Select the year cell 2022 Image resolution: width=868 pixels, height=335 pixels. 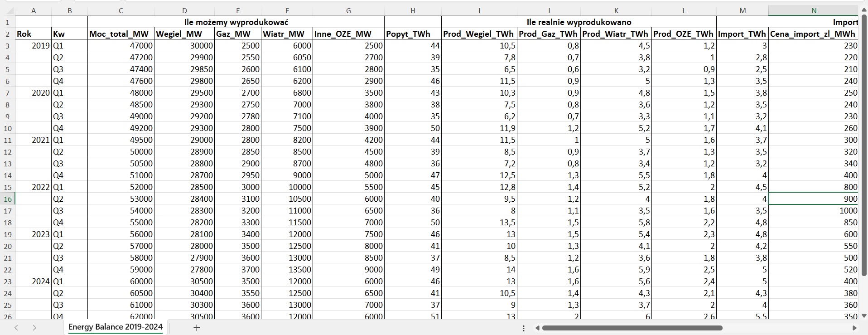coord(34,187)
